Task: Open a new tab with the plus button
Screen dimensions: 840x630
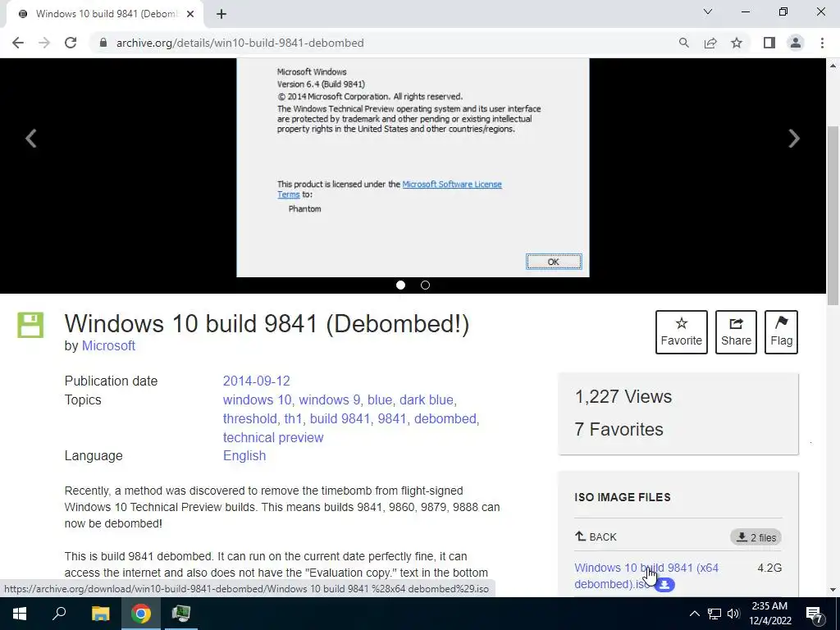Action: tap(221, 15)
